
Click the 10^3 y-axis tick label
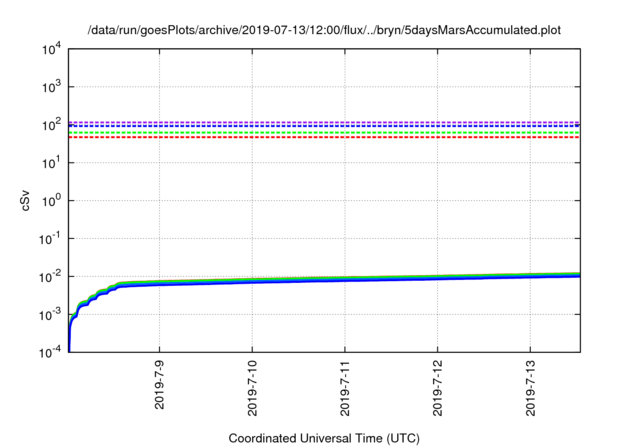point(51,87)
